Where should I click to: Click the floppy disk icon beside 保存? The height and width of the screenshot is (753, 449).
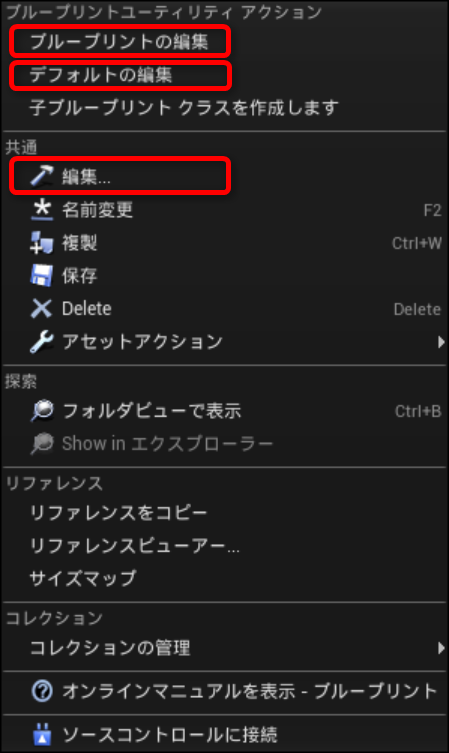[42, 276]
